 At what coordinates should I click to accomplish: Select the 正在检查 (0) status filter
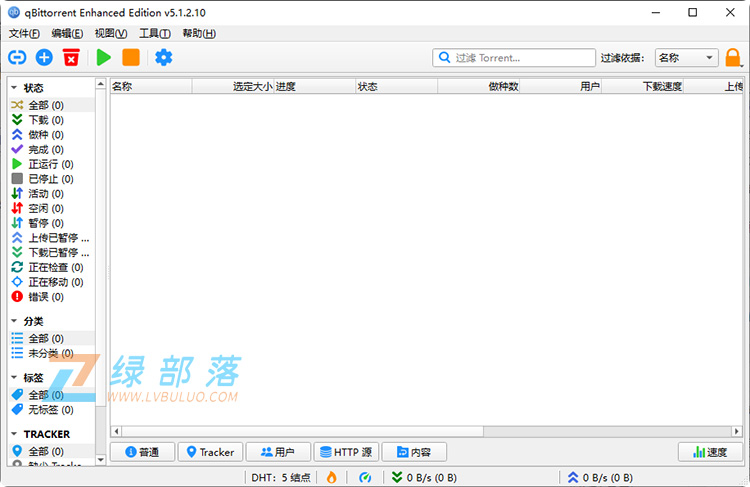(x=52, y=267)
